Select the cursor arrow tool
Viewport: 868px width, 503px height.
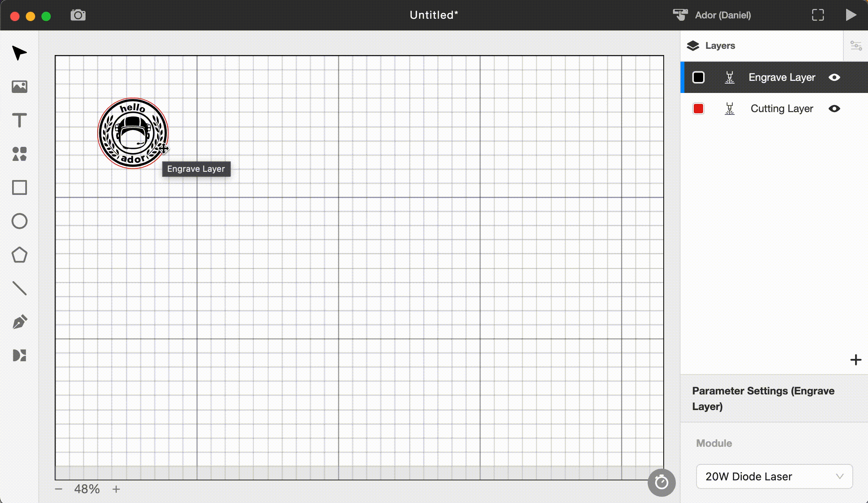[x=19, y=53]
